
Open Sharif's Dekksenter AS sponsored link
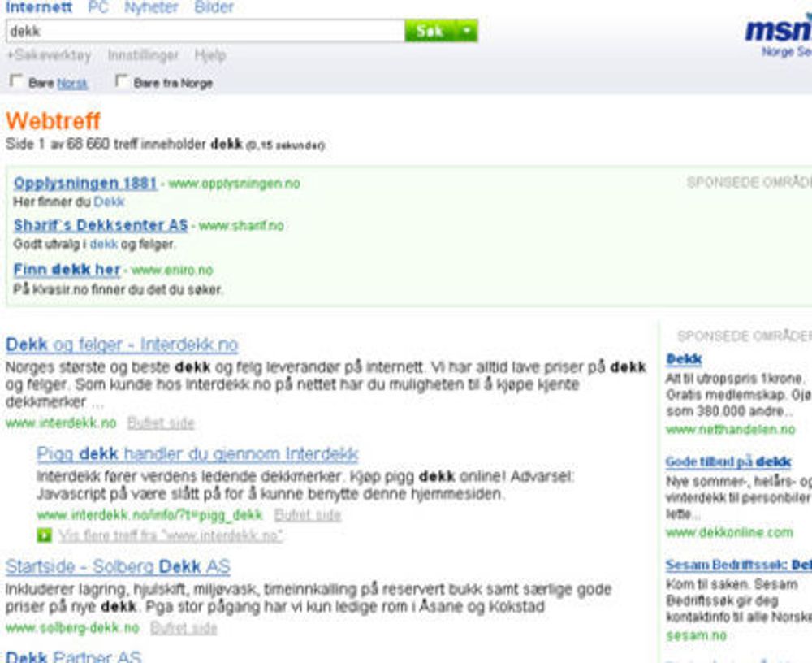coord(101,225)
